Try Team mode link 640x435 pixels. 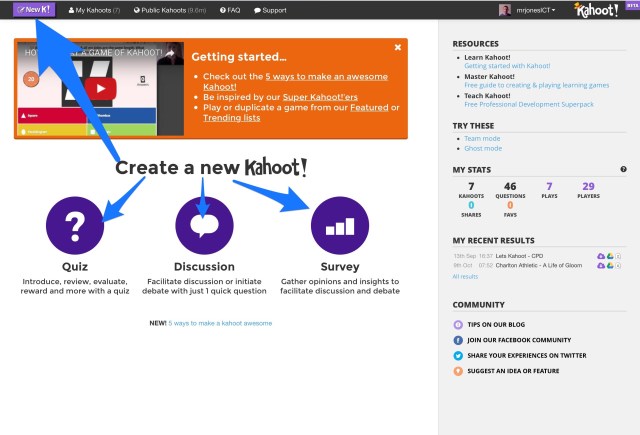pos(482,138)
